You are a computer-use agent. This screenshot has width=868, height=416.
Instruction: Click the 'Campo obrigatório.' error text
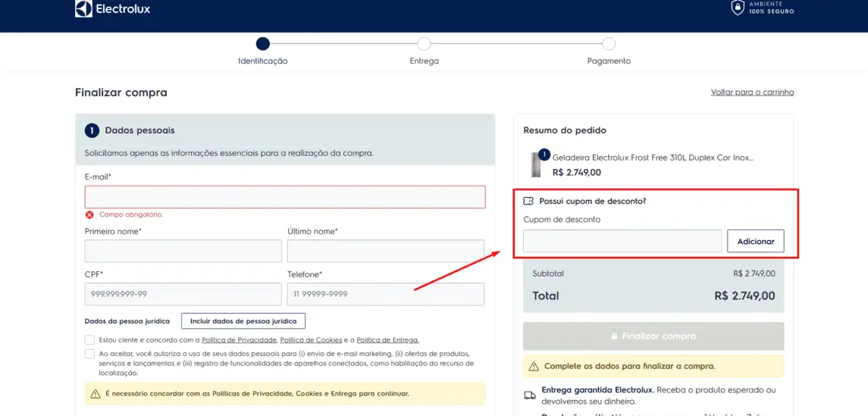pos(131,214)
